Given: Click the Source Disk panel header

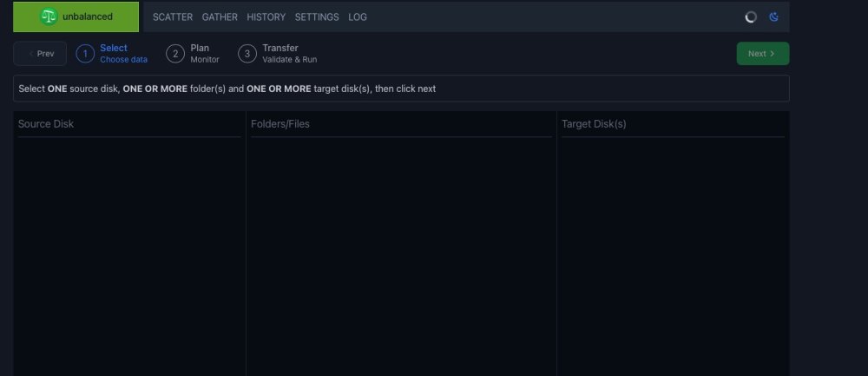Looking at the screenshot, I should 46,124.
